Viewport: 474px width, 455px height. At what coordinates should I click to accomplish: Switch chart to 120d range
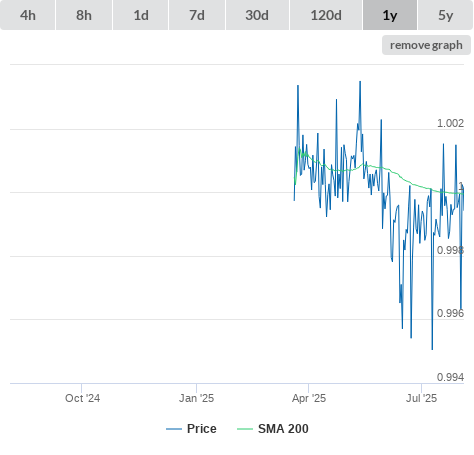[x=326, y=15]
